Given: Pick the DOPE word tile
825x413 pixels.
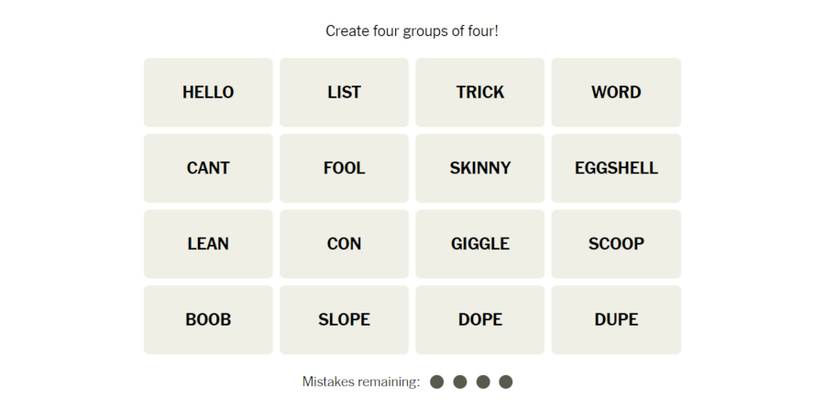Looking at the screenshot, I should pos(480,320).
